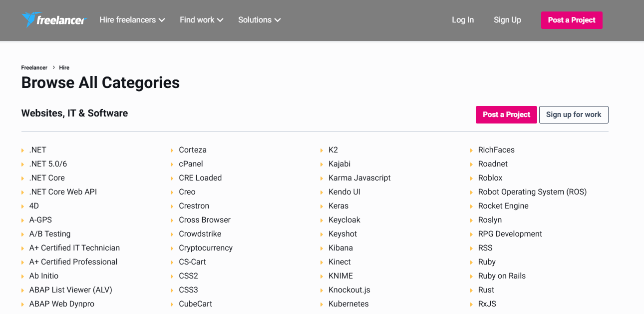Click the arrow bullet beside Roblox
Viewport: 644px width, 314px height.
(x=472, y=178)
